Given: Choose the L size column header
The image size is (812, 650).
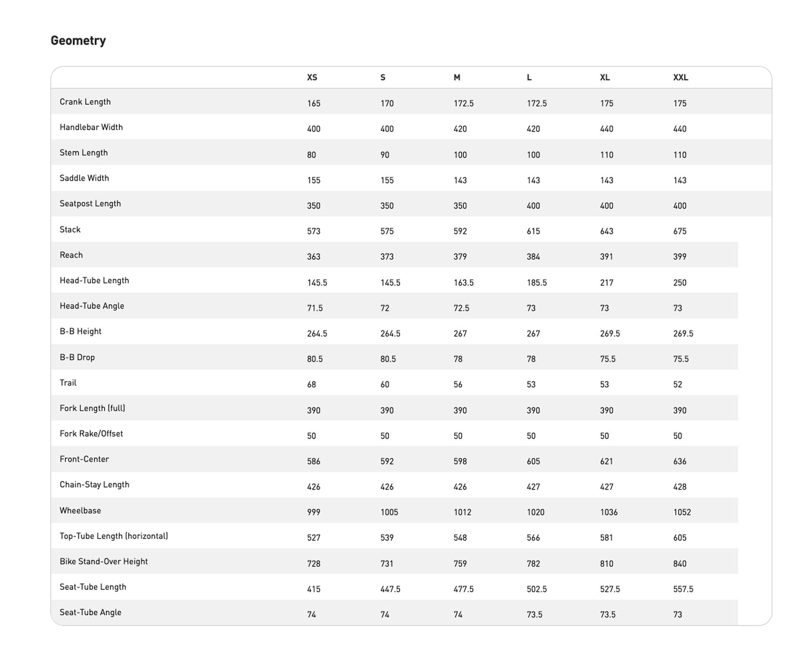Looking at the screenshot, I should point(529,77).
